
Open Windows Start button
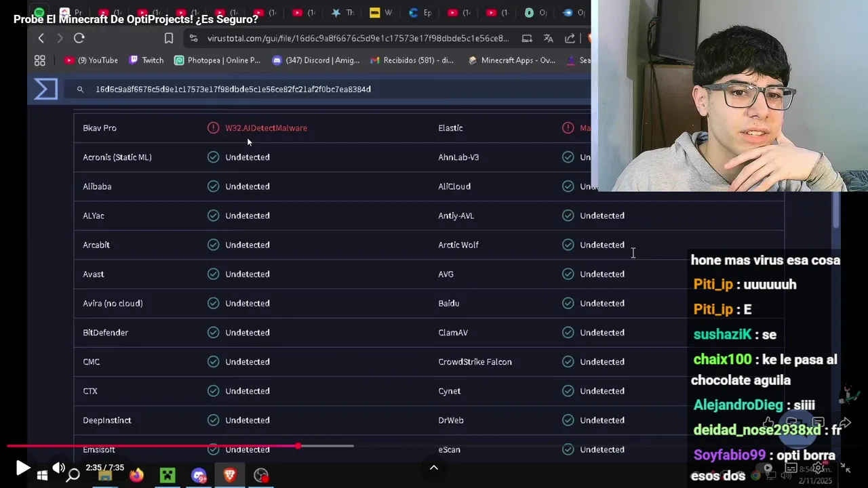[42, 475]
